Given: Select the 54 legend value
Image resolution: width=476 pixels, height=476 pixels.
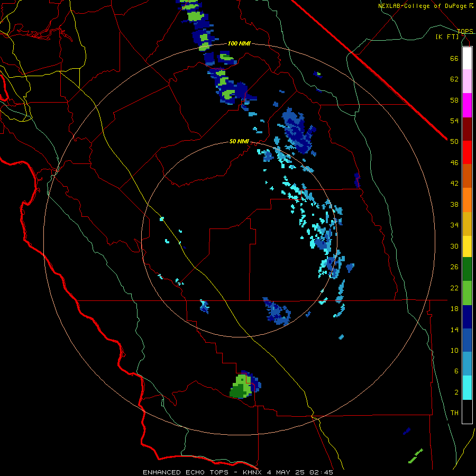Looking at the screenshot, I should [454, 121].
